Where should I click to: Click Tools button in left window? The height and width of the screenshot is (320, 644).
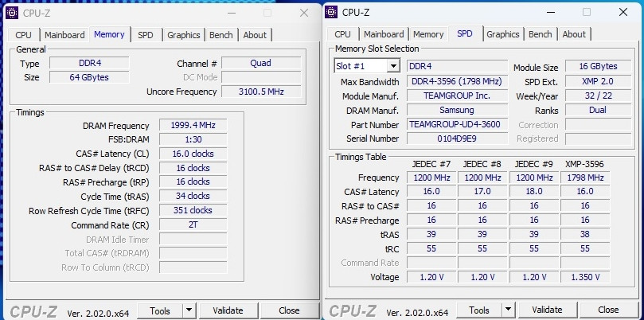[160, 311]
